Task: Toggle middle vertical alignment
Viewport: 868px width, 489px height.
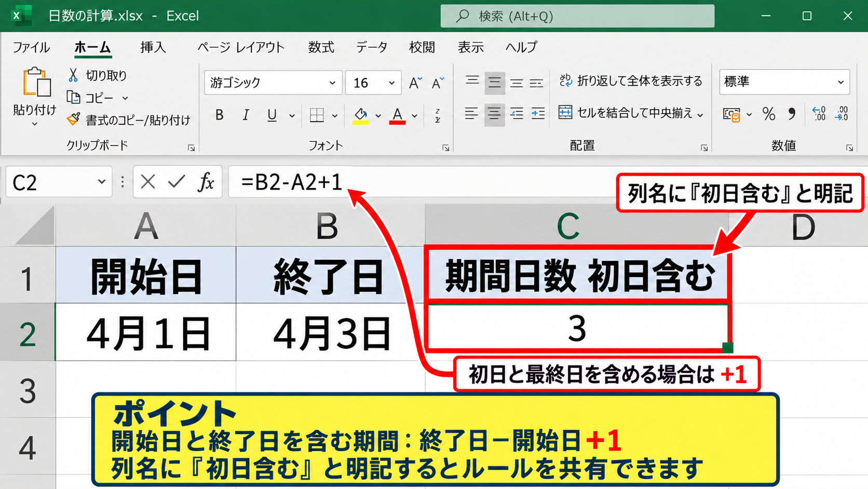Action: pyautogui.click(x=494, y=83)
